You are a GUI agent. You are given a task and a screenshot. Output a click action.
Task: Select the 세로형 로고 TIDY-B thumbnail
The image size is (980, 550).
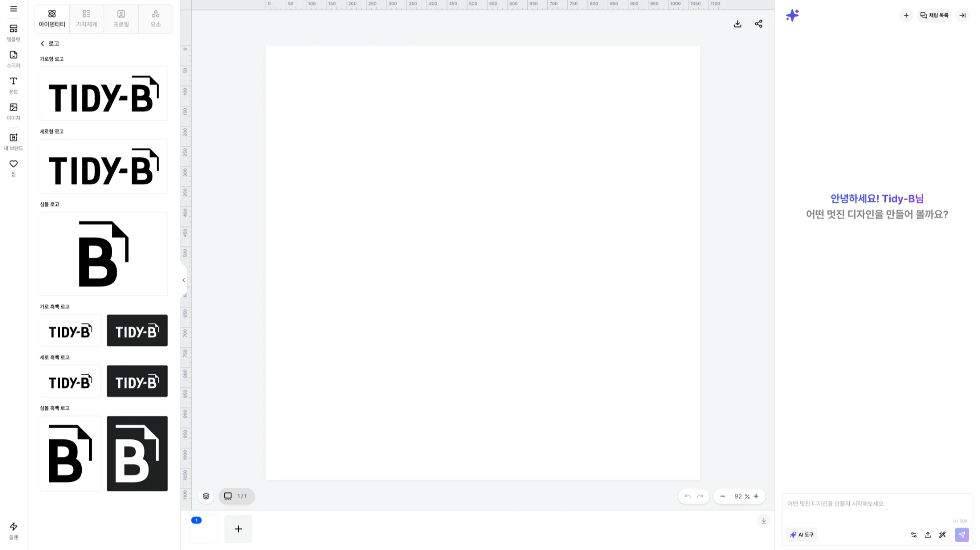(104, 167)
